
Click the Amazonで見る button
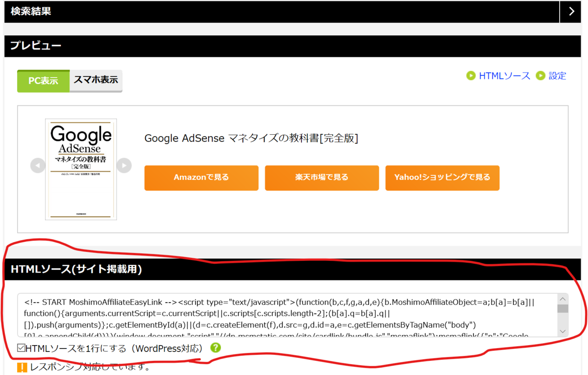click(x=201, y=177)
